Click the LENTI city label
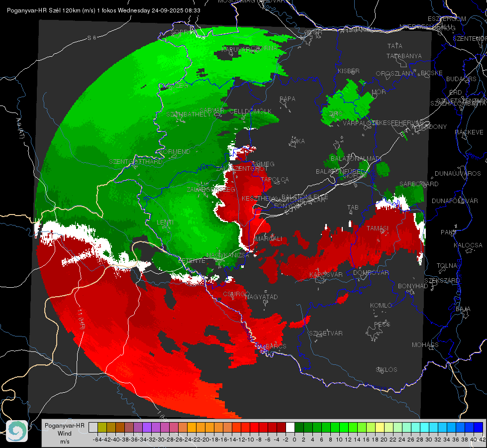The height and width of the screenshot is (448, 487). 165,223
